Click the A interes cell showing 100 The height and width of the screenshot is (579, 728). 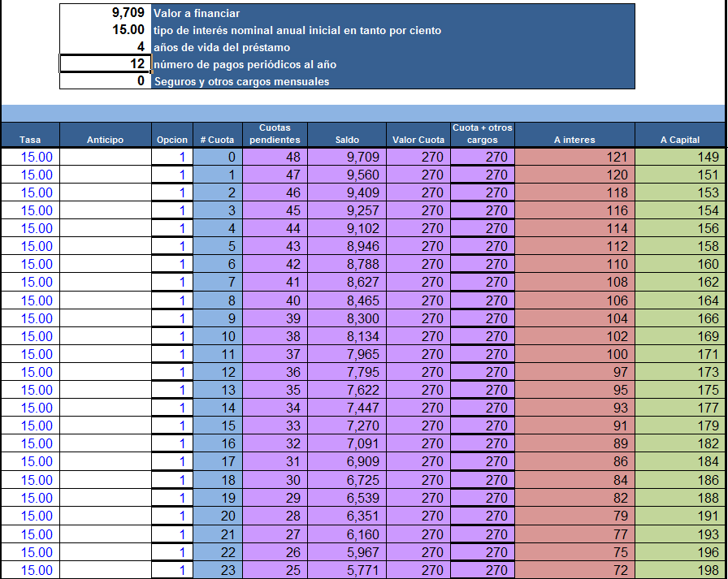click(574, 354)
